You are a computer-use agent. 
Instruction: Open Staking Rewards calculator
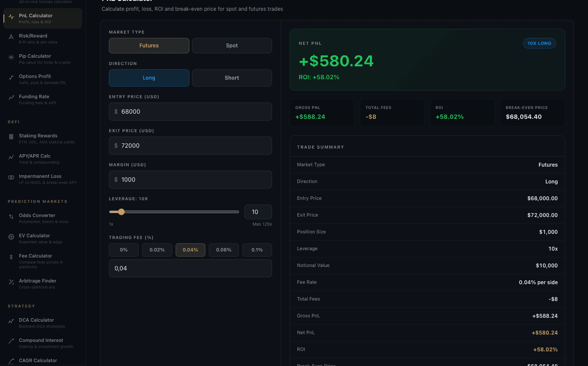[43, 139]
